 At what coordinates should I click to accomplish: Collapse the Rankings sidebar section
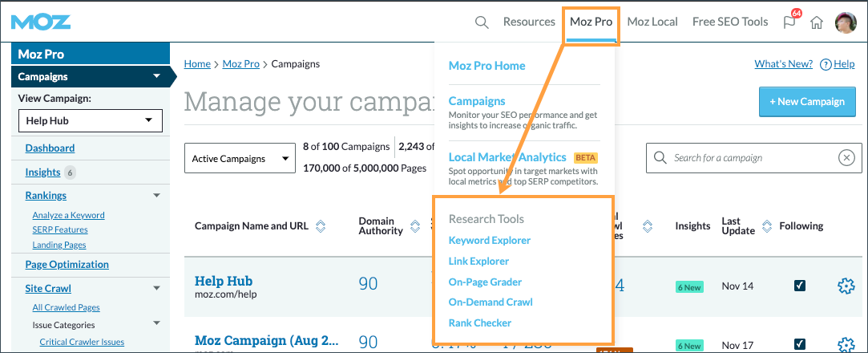156,195
